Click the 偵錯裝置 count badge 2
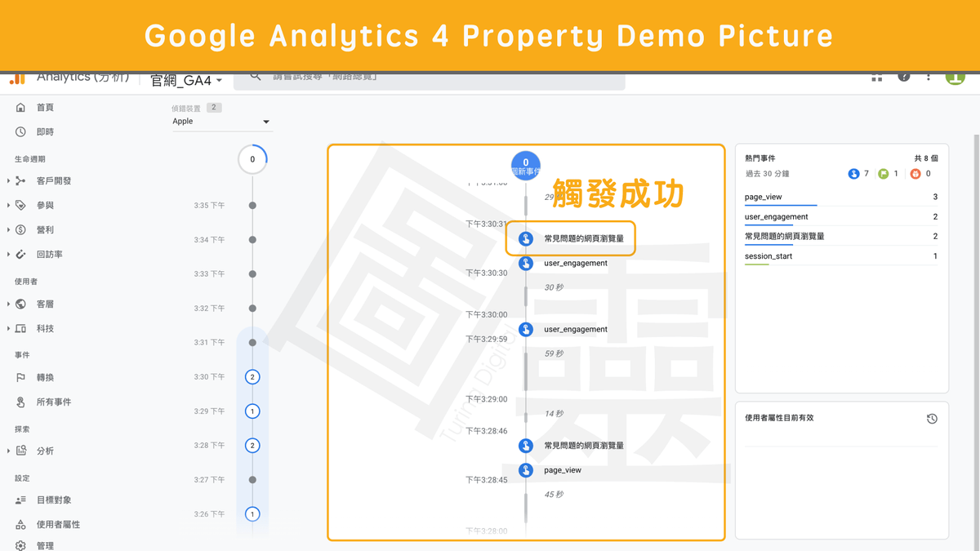 214,108
